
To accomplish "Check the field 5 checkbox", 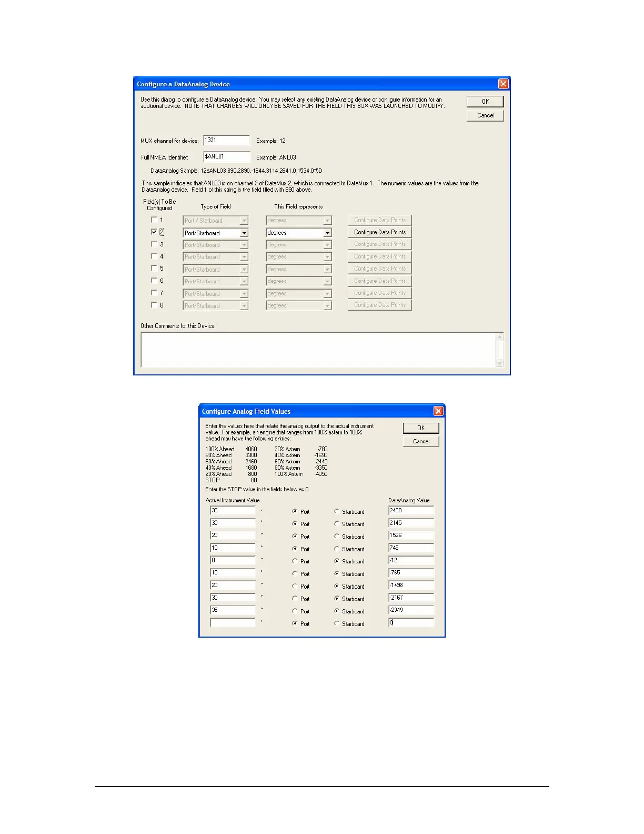I will 154,269.
